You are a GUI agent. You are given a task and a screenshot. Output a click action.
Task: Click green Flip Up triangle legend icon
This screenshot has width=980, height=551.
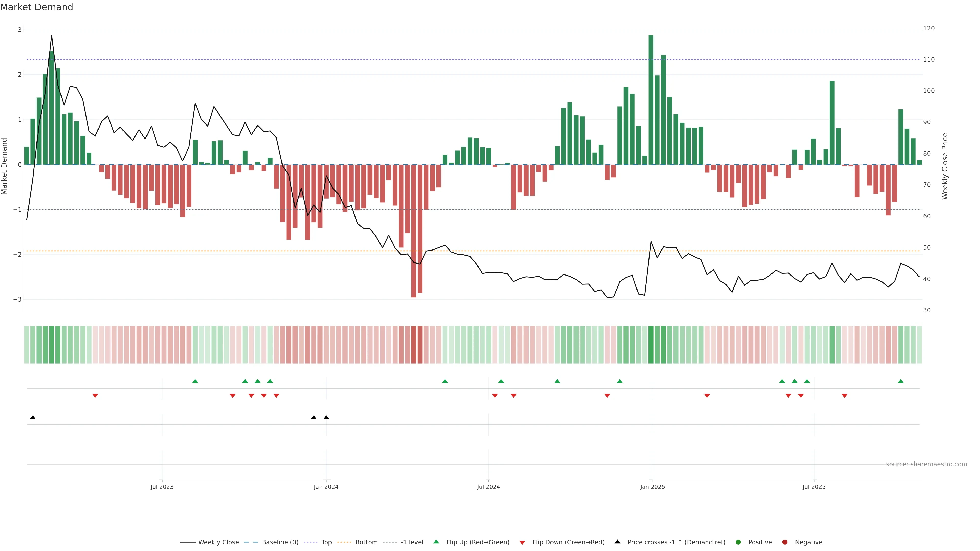(436, 542)
